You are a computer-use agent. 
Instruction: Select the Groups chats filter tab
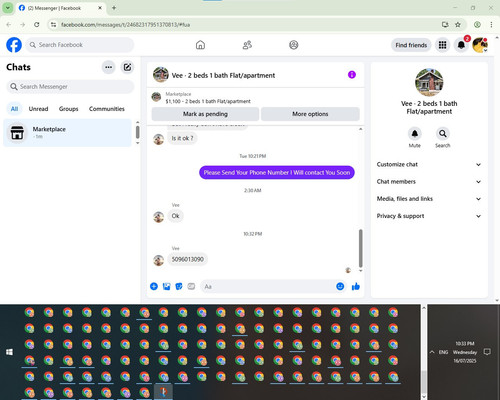(68, 109)
